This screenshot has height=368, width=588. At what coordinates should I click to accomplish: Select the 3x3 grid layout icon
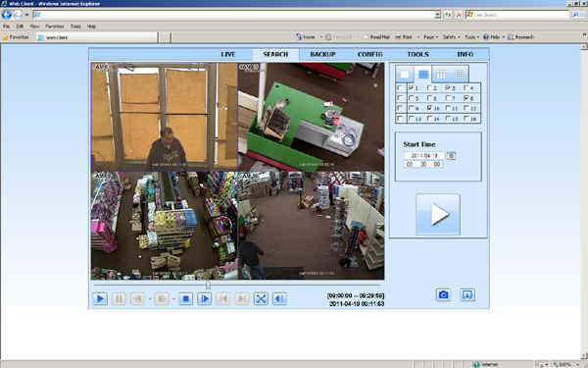tap(441, 75)
